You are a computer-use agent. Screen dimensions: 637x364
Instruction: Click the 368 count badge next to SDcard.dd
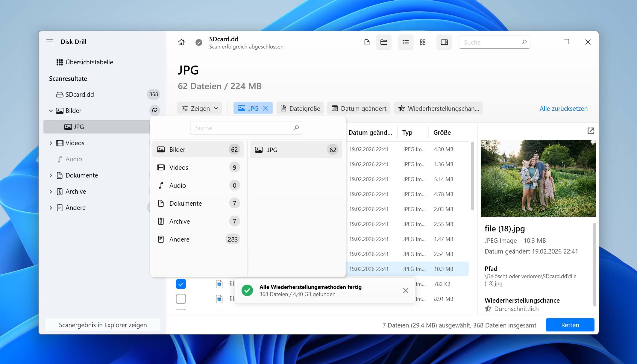(x=154, y=94)
